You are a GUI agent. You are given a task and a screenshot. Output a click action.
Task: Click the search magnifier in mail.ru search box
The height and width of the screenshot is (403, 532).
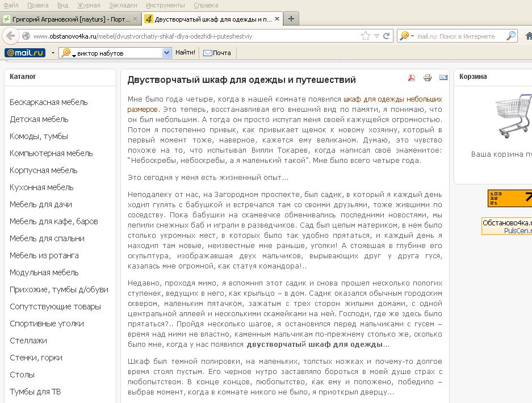pyautogui.click(x=510, y=36)
